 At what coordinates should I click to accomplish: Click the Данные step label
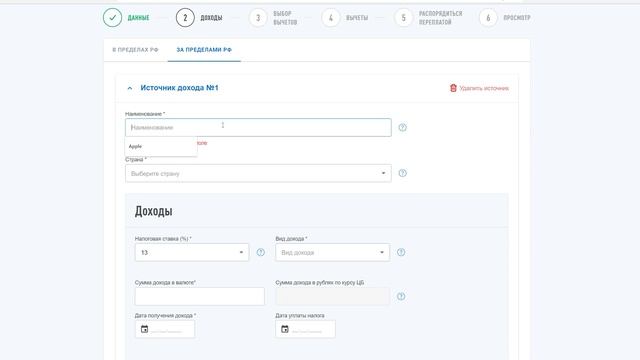click(138, 18)
